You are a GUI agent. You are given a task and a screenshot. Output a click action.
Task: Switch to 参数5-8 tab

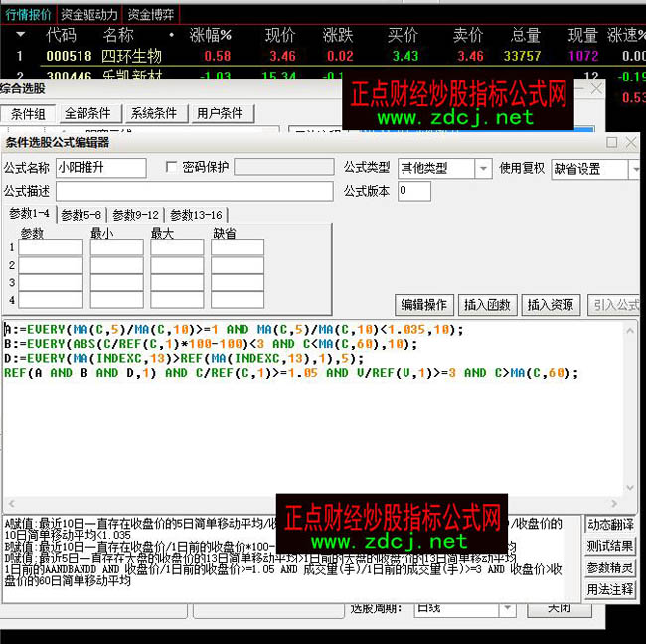pyautogui.click(x=81, y=215)
